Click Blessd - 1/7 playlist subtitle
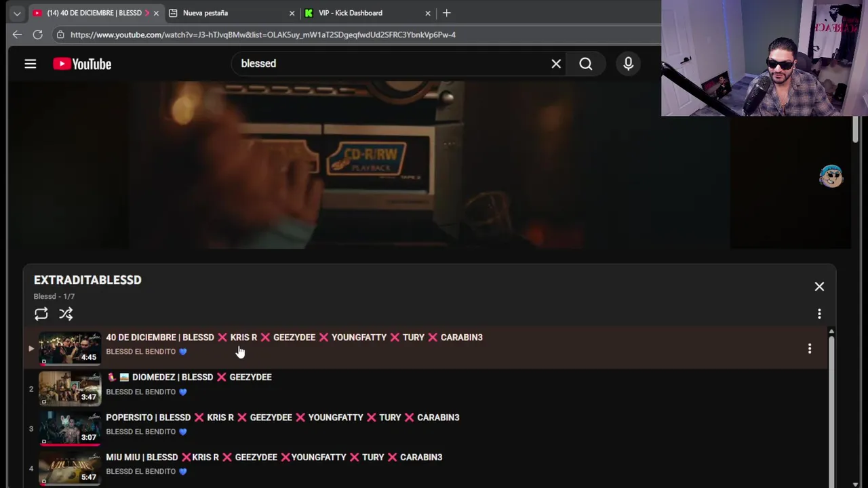Viewport: 868px width, 488px height. [x=54, y=296]
